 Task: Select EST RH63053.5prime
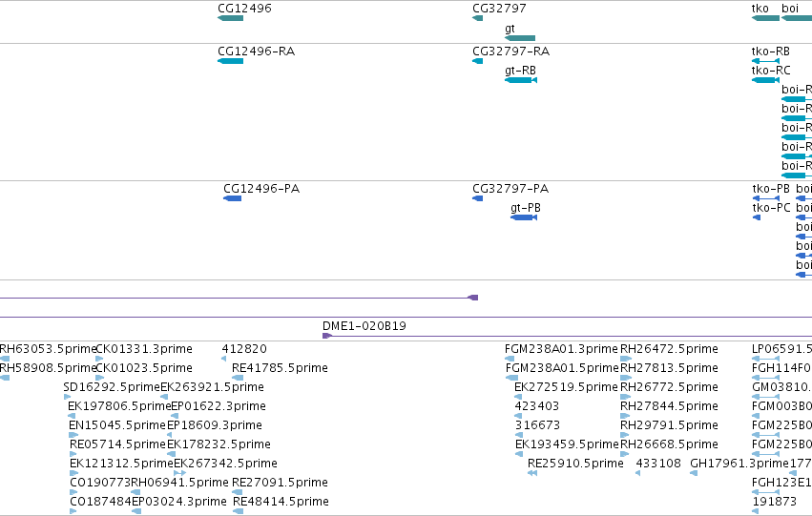(48, 349)
